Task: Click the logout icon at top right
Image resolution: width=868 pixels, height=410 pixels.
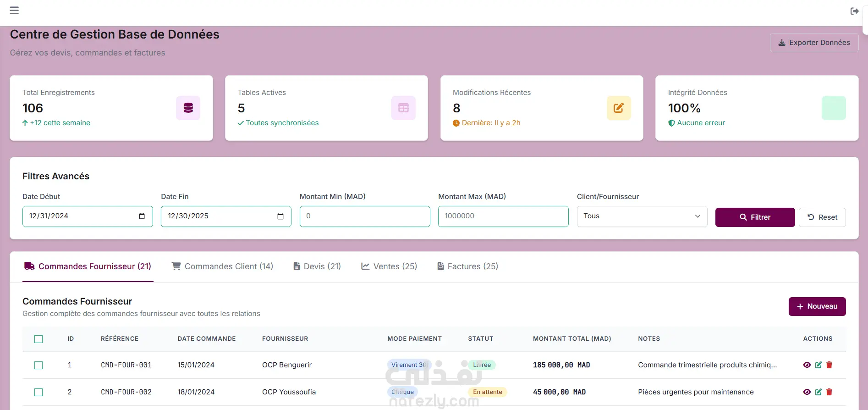Action: (x=854, y=11)
